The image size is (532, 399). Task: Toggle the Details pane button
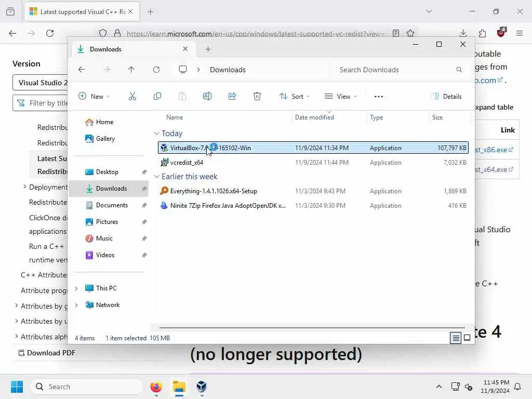446,96
